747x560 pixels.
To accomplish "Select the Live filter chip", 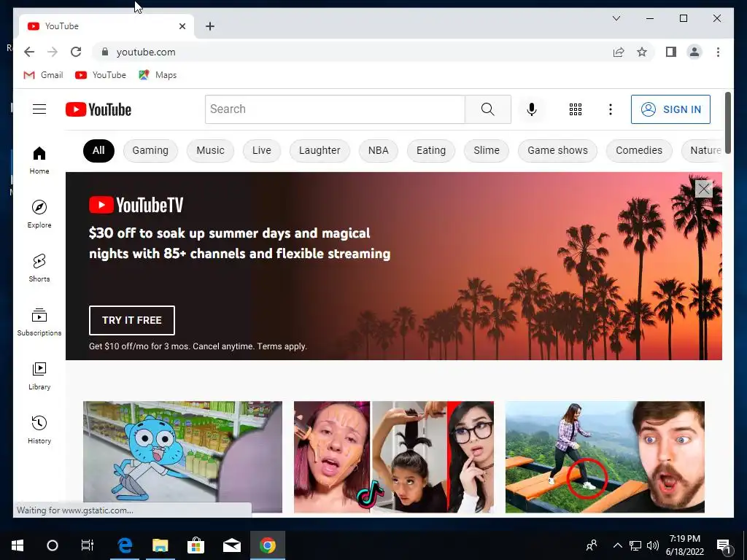I will (262, 150).
